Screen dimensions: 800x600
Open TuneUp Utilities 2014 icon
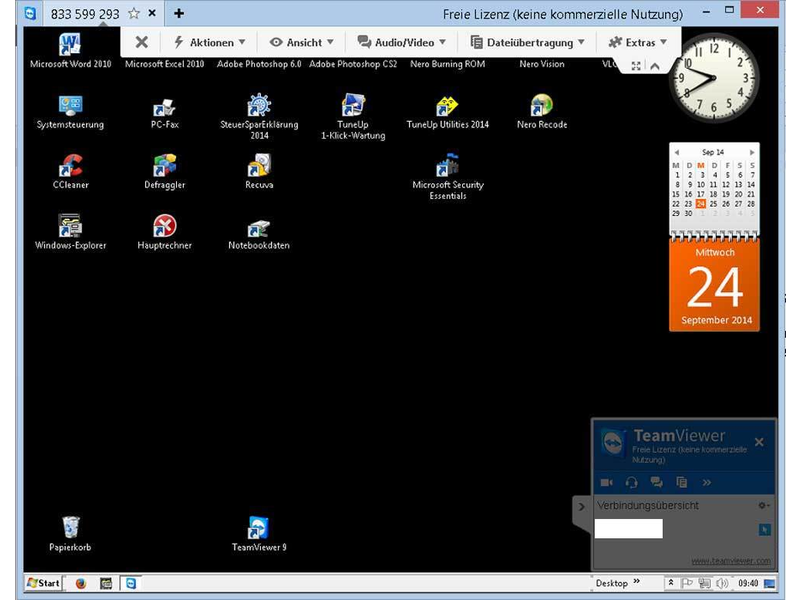tap(447, 112)
